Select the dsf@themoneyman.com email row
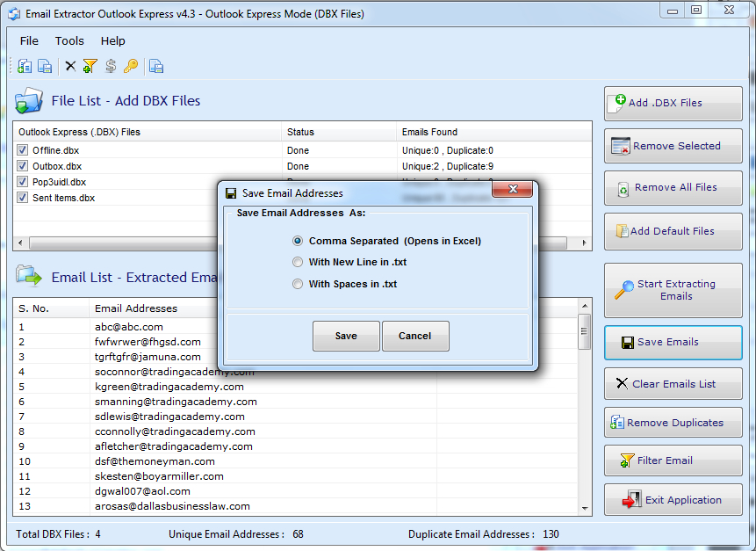Image resolution: width=756 pixels, height=551 pixels. tap(296, 461)
